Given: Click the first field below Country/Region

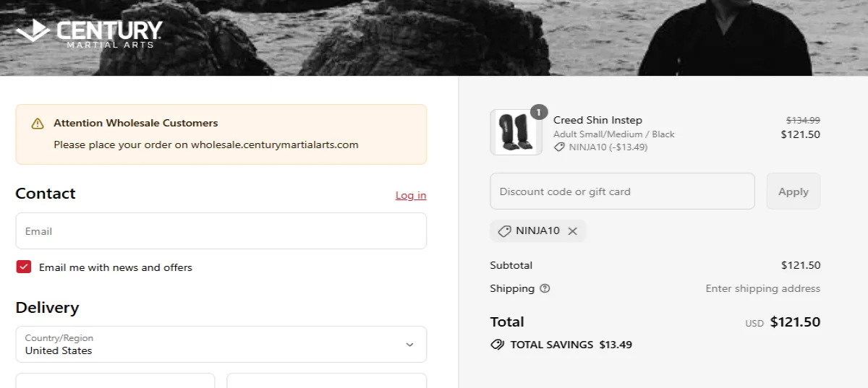Looking at the screenshot, I should (x=115, y=381).
